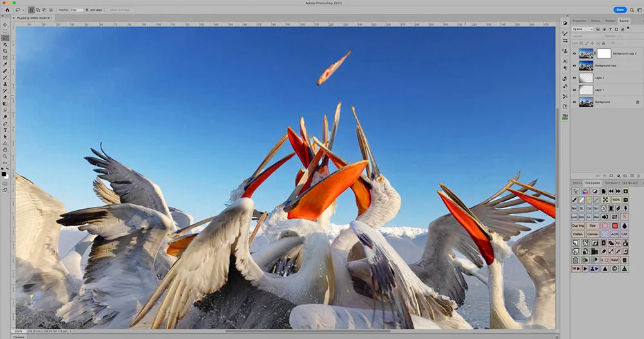This screenshot has width=644, height=339.
Task: Click the solid red square icon in TK8 panel
Action: (x=615, y=226)
